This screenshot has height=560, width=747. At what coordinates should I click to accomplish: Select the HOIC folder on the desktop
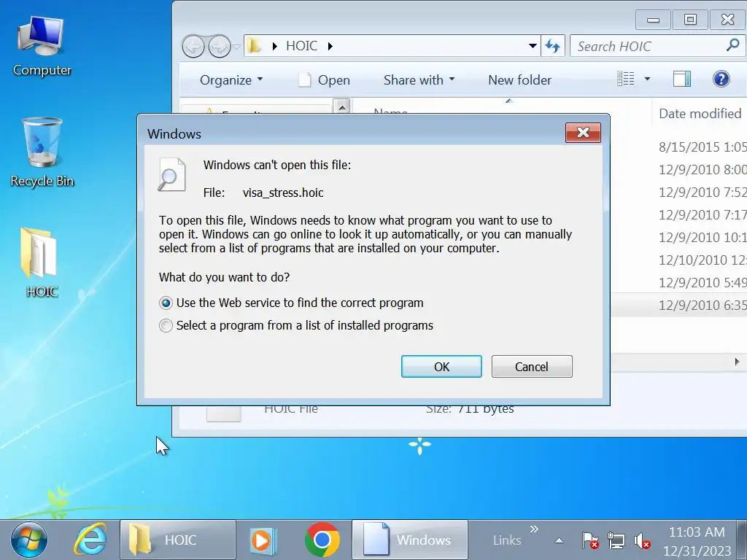click(x=41, y=262)
